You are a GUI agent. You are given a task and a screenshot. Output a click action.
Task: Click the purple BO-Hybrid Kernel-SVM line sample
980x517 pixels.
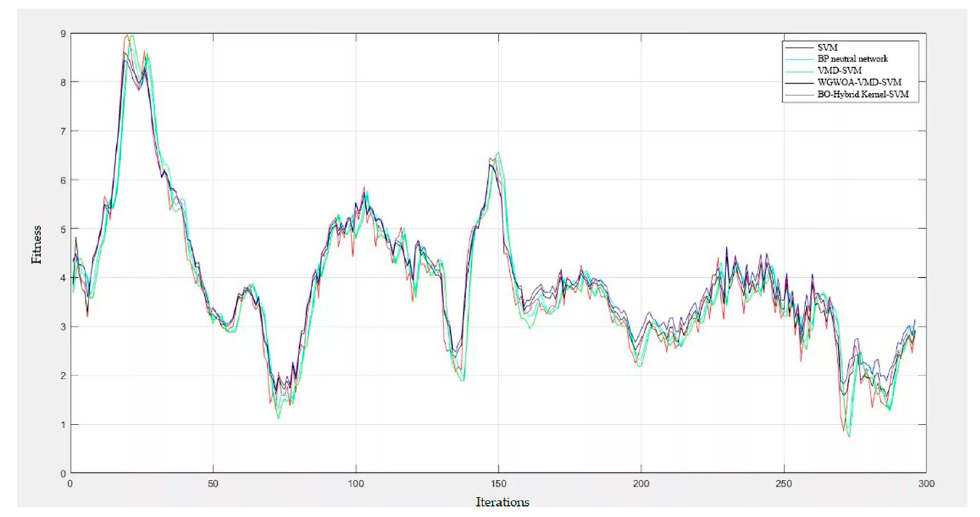(x=799, y=95)
